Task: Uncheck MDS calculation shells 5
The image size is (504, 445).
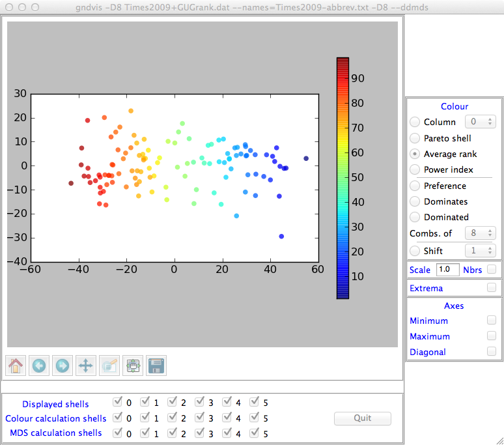Action: click(254, 433)
